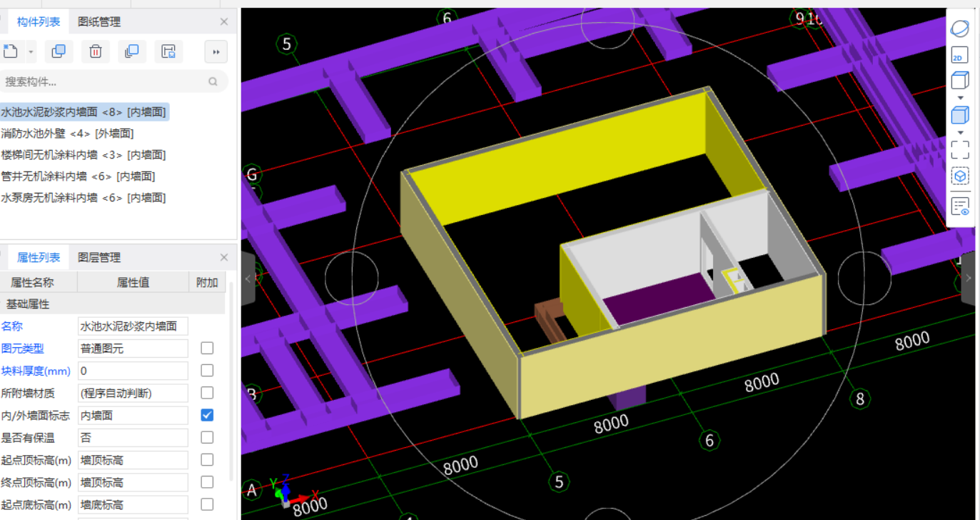Check the 附加 box for 图元类型
This screenshot has height=520, width=980.
pos(207,348)
